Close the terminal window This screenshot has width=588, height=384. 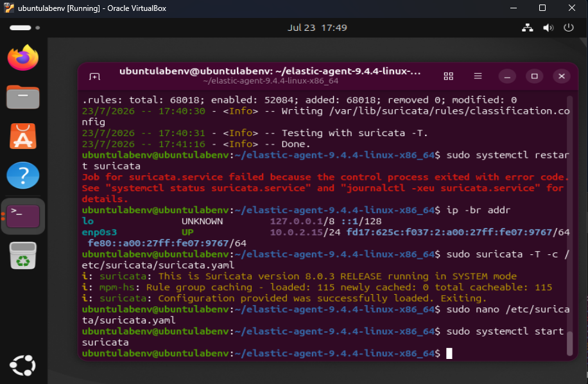pos(562,76)
